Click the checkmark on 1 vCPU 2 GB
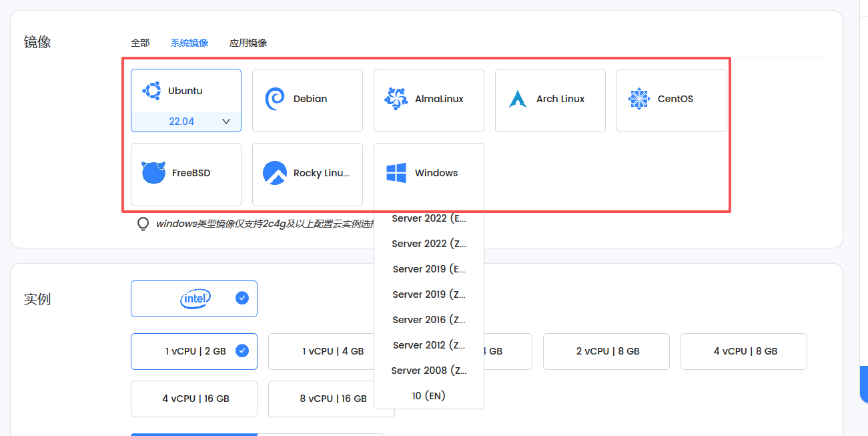The width and height of the screenshot is (868, 436). (242, 351)
